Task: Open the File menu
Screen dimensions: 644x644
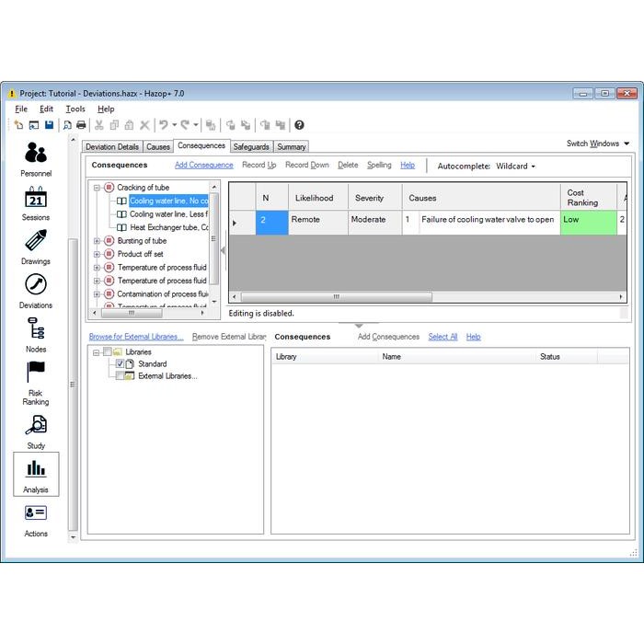Action: point(21,109)
